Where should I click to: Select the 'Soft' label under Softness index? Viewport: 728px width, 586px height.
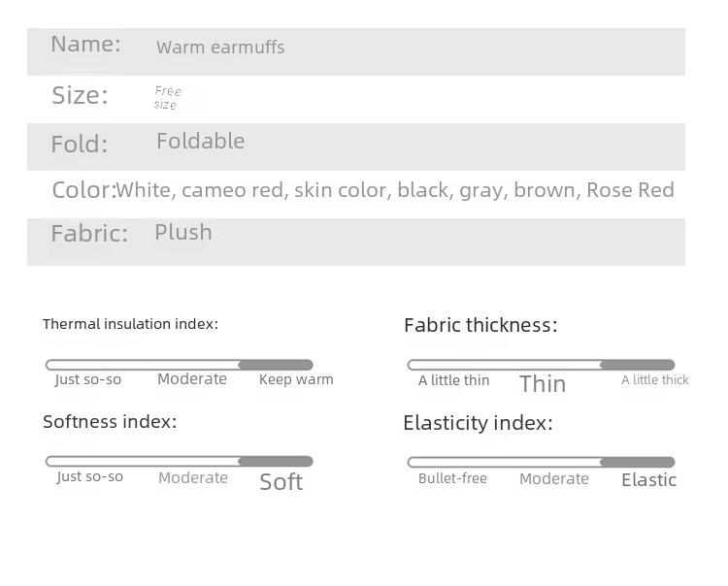tap(281, 482)
